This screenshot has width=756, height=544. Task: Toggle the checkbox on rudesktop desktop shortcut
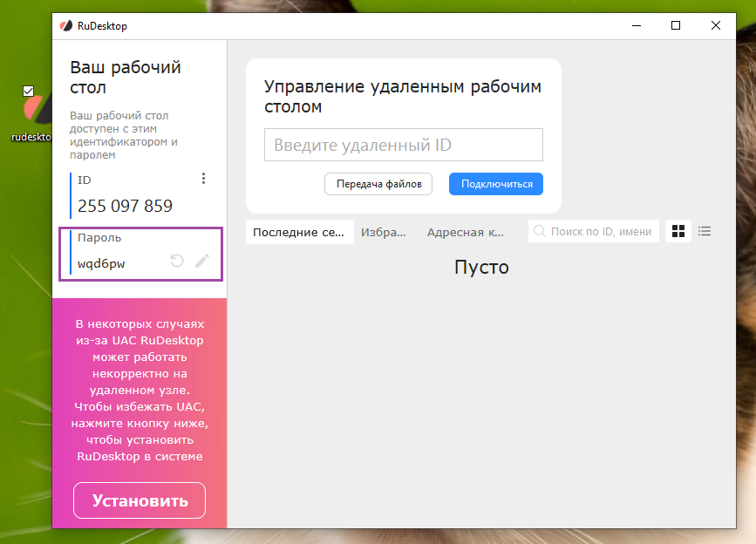coord(29,91)
